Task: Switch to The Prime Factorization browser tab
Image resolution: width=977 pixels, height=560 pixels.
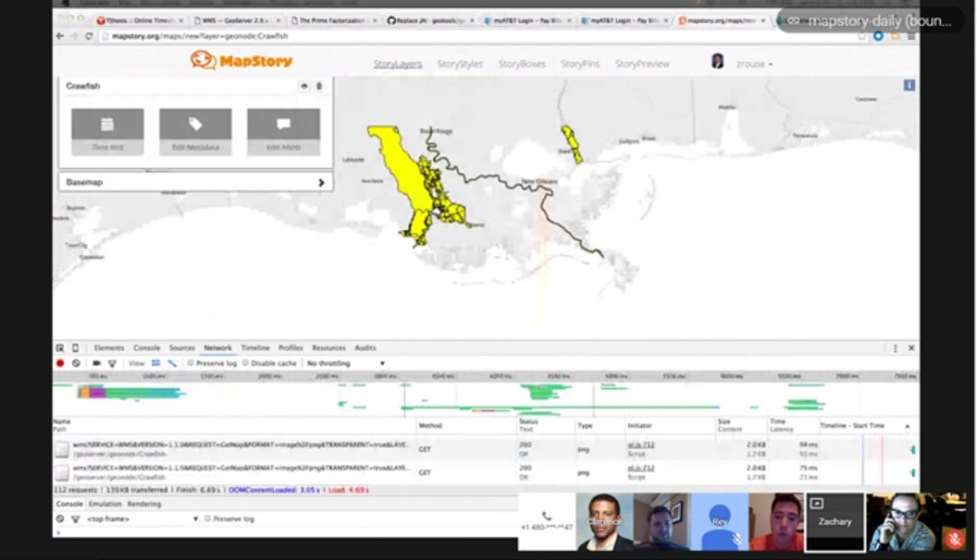Action: [334, 21]
